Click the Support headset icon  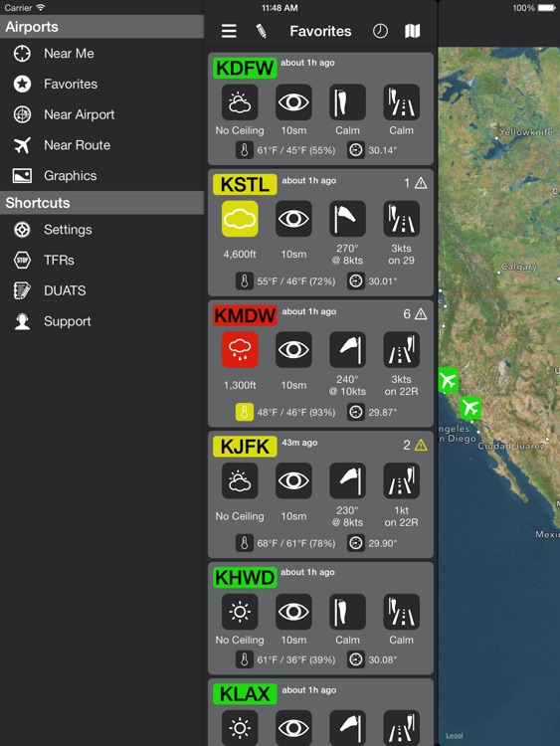(x=22, y=321)
